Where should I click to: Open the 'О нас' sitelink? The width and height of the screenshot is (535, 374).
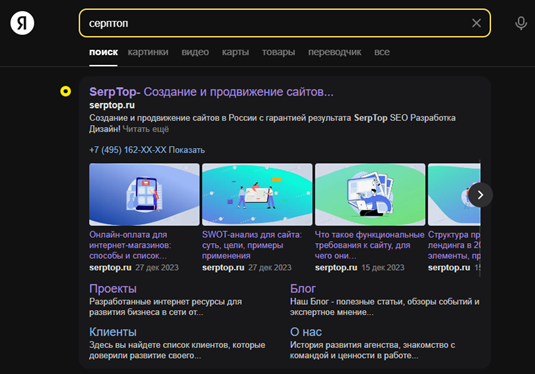click(306, 332)
